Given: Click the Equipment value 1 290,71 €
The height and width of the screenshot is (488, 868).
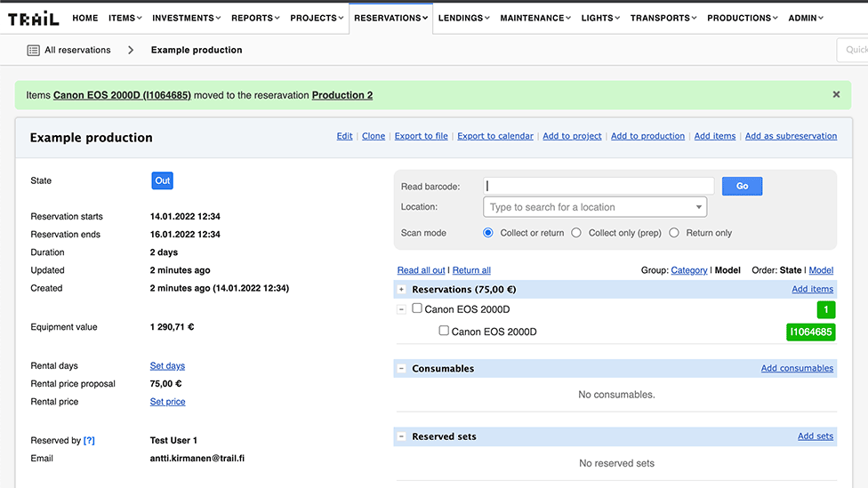Looking at the screenshot, I should point(173,327).
